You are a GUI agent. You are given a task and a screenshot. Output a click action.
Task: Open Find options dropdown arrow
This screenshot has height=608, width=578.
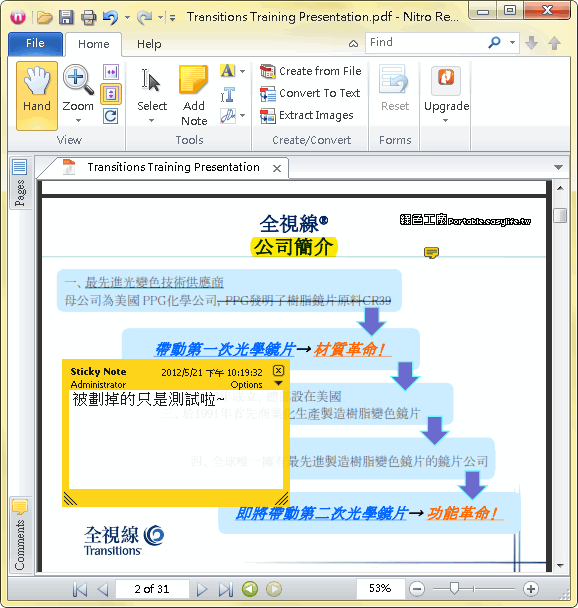(512, 42)
